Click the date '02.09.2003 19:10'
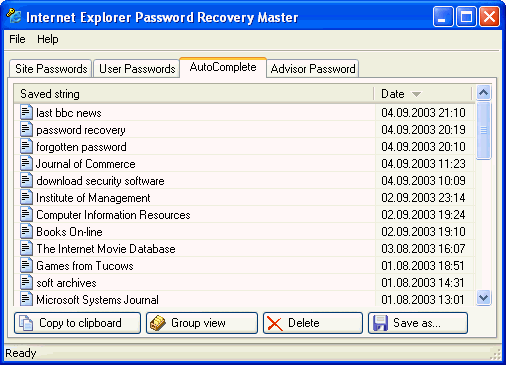 point(423,232)
